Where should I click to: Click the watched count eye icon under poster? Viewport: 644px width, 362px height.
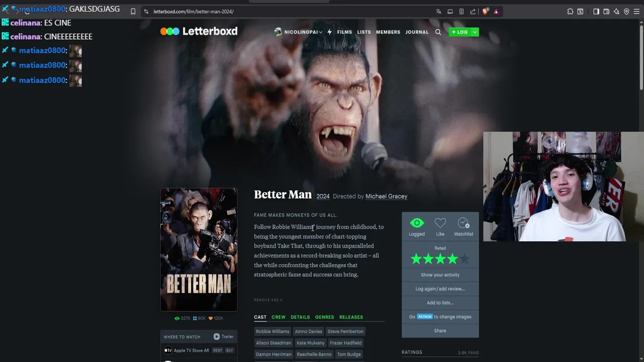pos(177,318)
